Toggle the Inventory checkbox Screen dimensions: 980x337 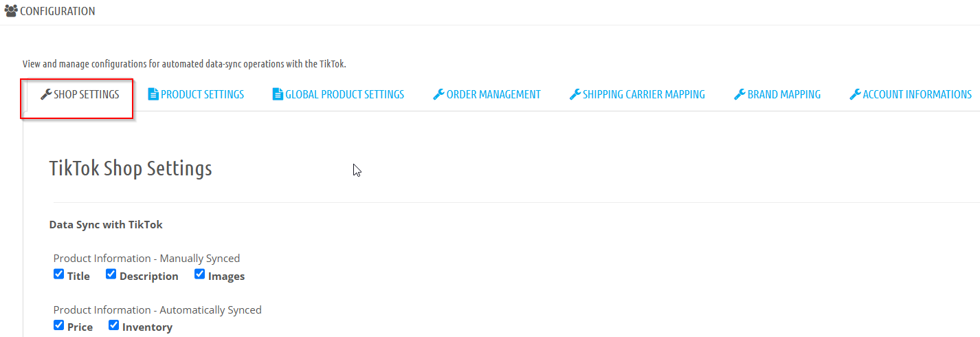pyautogui.click(x=114, y=325)
